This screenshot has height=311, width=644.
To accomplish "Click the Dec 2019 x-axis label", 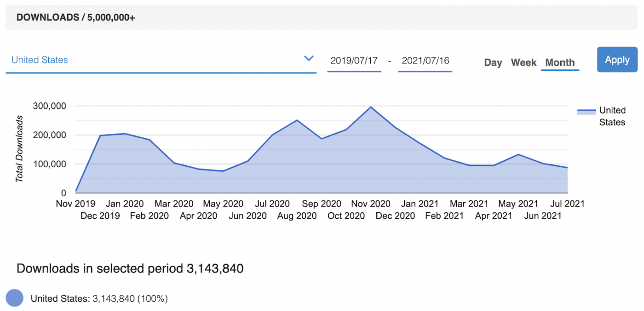I will [x=100, y=216].
